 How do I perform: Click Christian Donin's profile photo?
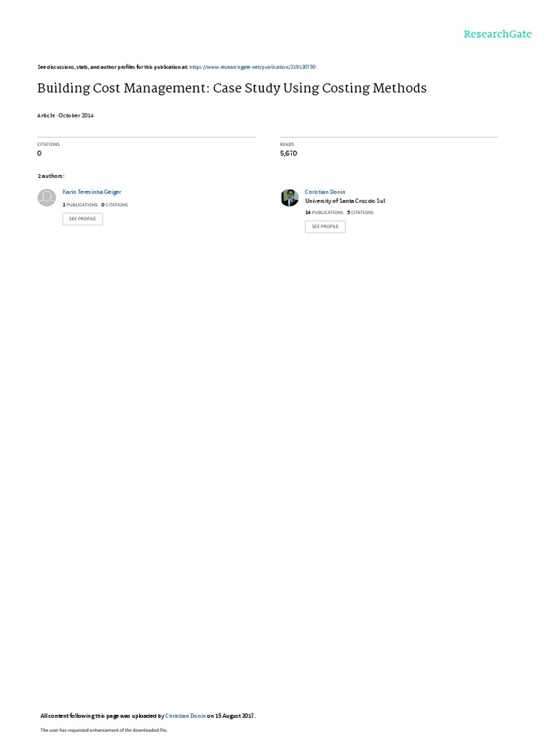[x=289, y=198]
